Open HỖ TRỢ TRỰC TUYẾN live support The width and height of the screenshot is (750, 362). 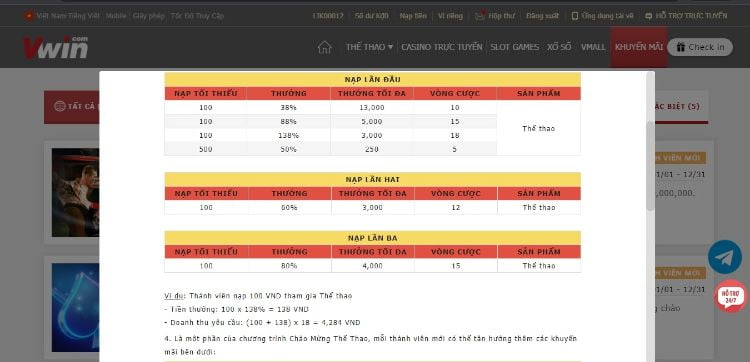coord(686,16)
